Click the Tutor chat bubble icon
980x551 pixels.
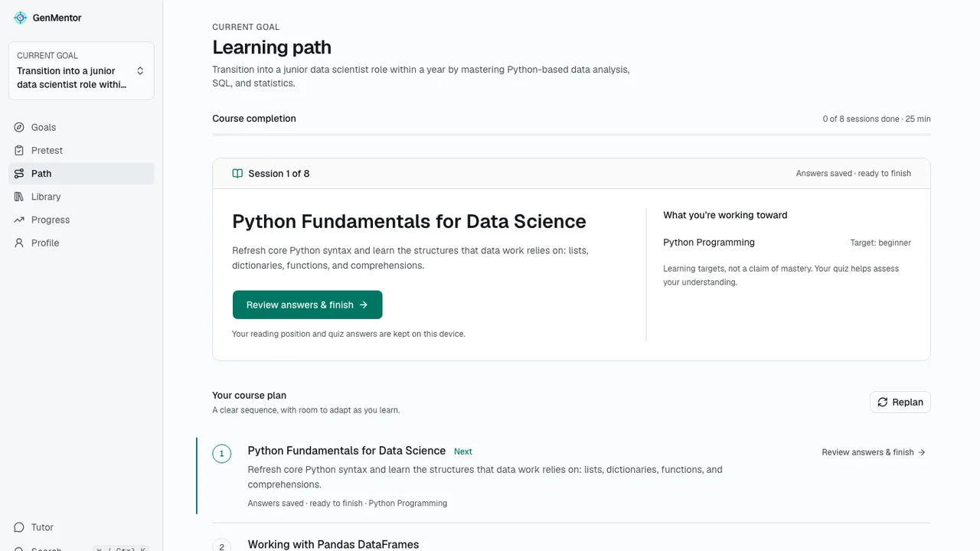coord(19,527)
